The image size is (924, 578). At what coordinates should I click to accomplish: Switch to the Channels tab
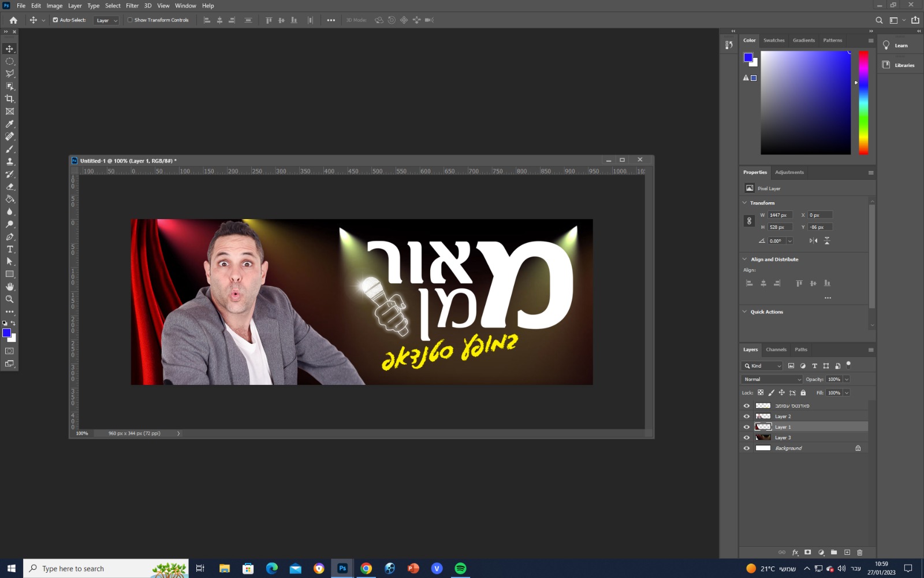point(776,350)
